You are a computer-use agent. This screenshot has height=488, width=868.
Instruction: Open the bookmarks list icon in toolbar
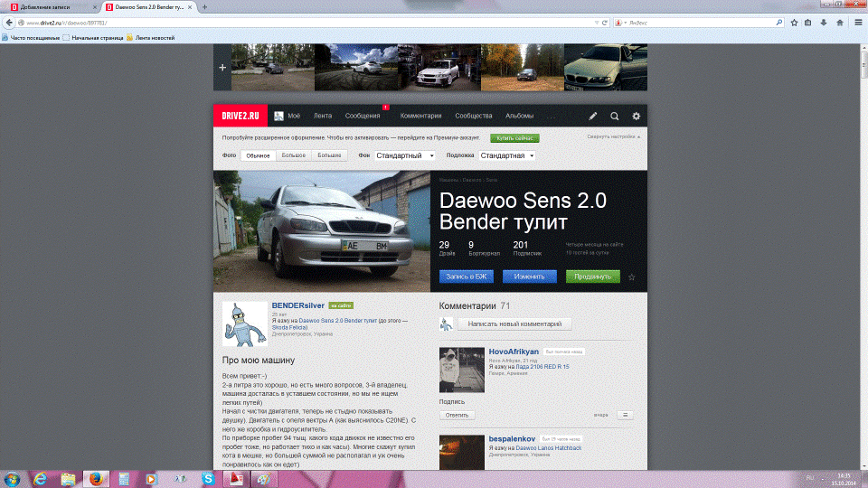[808, 23]
